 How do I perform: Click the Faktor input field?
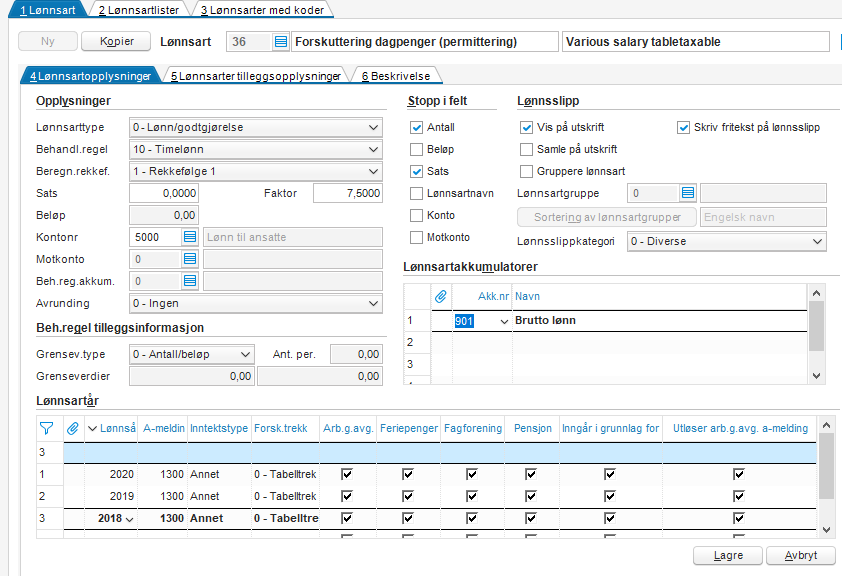pyautogui.click(x=347, y=193)
